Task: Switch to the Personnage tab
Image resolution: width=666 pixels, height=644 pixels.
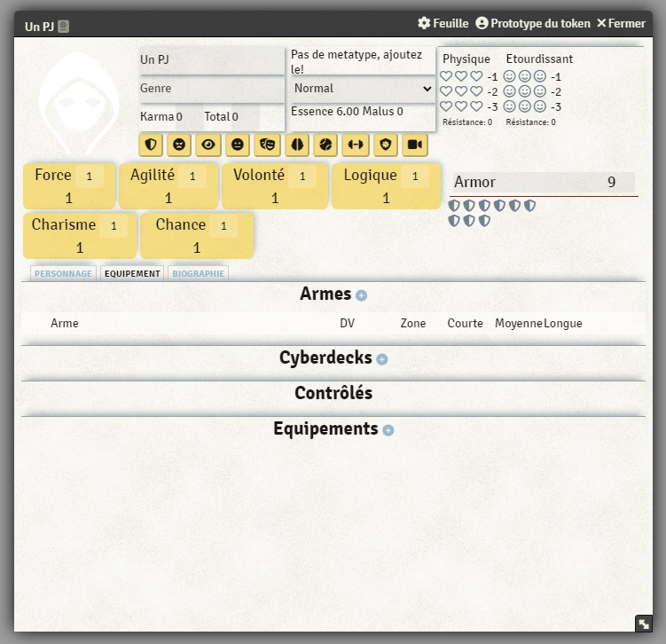Action: pos(63,273)
